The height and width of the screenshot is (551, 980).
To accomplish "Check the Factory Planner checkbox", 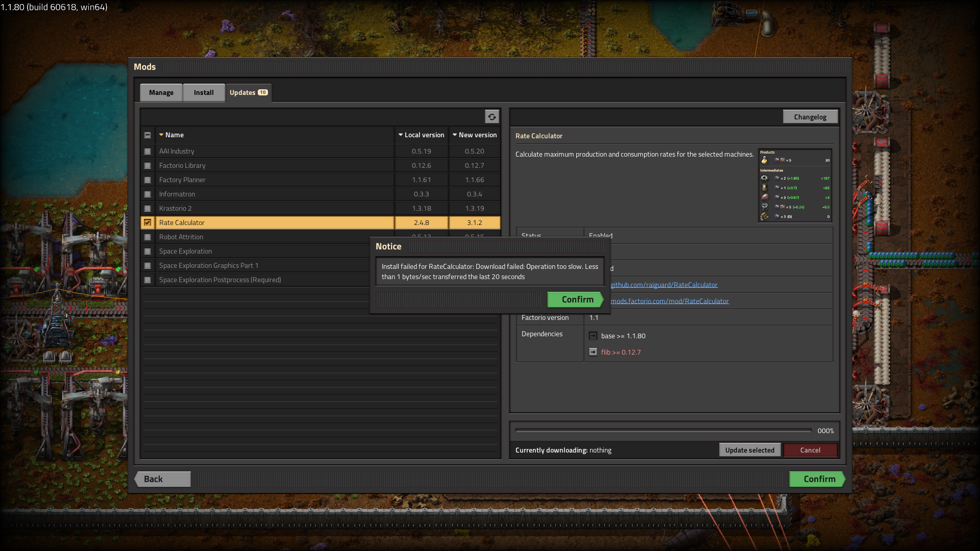I will tap(148, 180).
